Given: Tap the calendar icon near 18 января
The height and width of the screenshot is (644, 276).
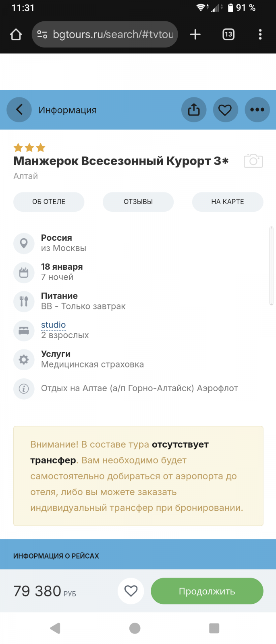Looking at the screenshot, I should click(24, 272).
